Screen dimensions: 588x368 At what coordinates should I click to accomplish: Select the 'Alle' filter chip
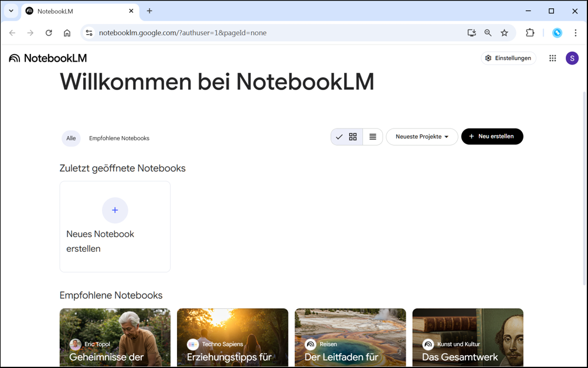pos(71,139)
